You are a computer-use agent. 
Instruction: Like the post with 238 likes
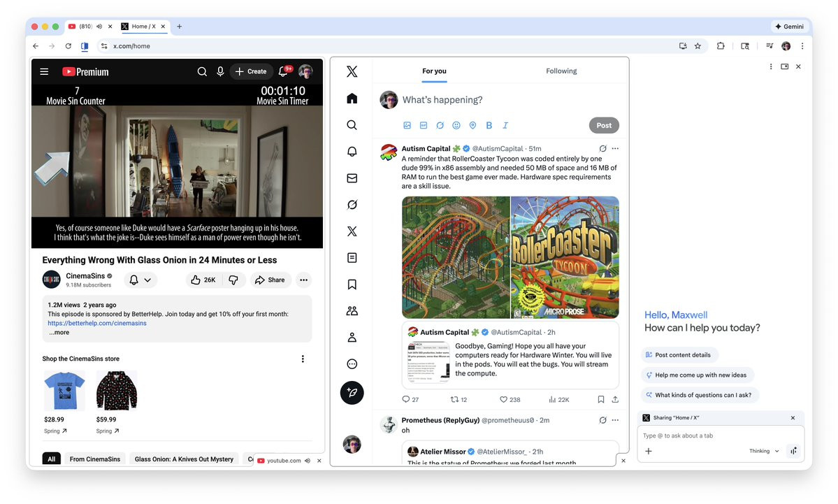coord(510,400)
